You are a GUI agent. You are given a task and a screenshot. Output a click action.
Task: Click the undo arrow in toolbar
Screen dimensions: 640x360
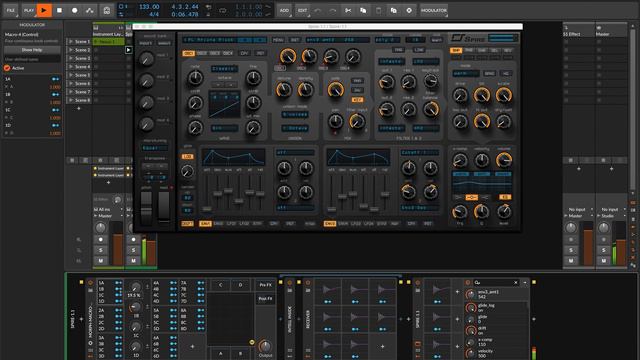(318, 10)
